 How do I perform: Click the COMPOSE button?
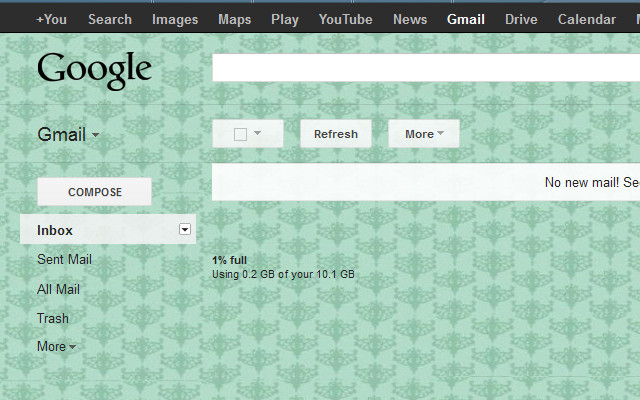pyautogui.click(x=94, y=191)
